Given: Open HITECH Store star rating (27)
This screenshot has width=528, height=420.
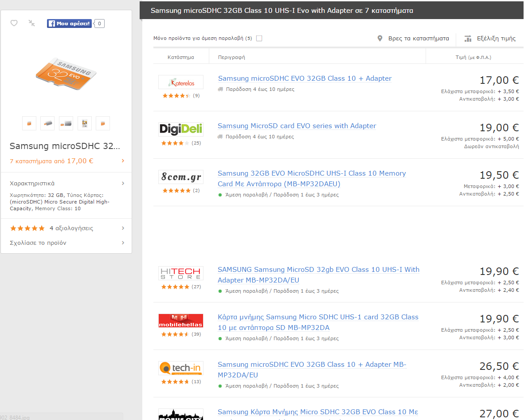Looking at the screenshot, I should click(x=181, y=287).
